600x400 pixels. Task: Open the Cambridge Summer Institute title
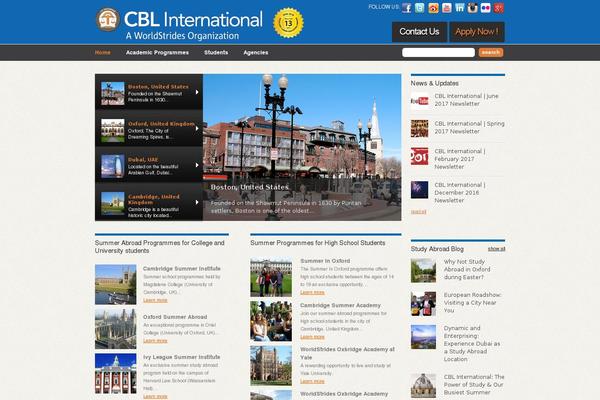181,269
